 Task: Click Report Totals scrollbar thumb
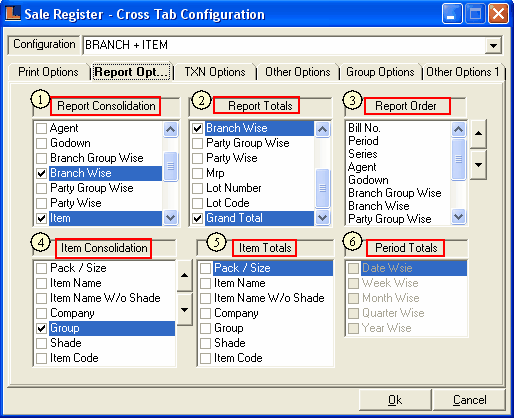(x=322, y=188)
